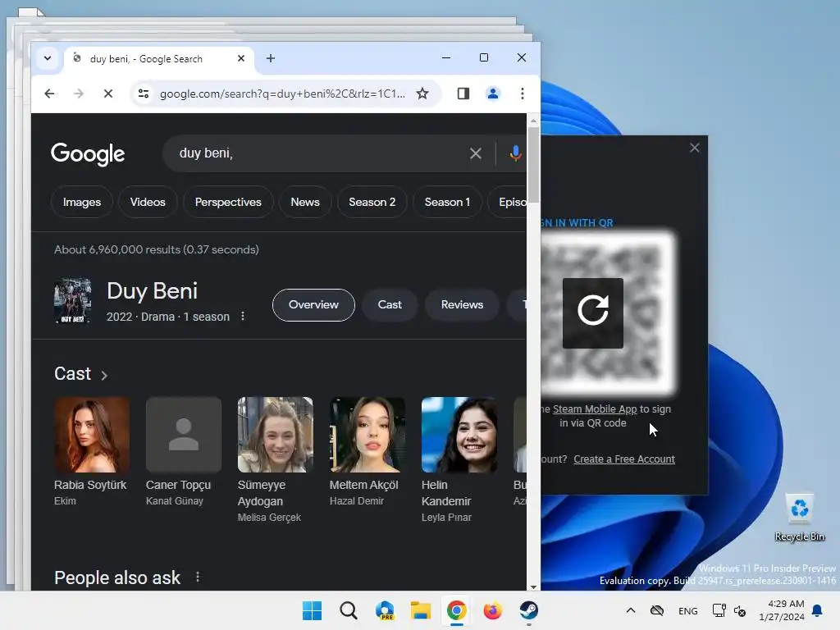
Task: Click the muted volume tray icon
Action: 740,611
